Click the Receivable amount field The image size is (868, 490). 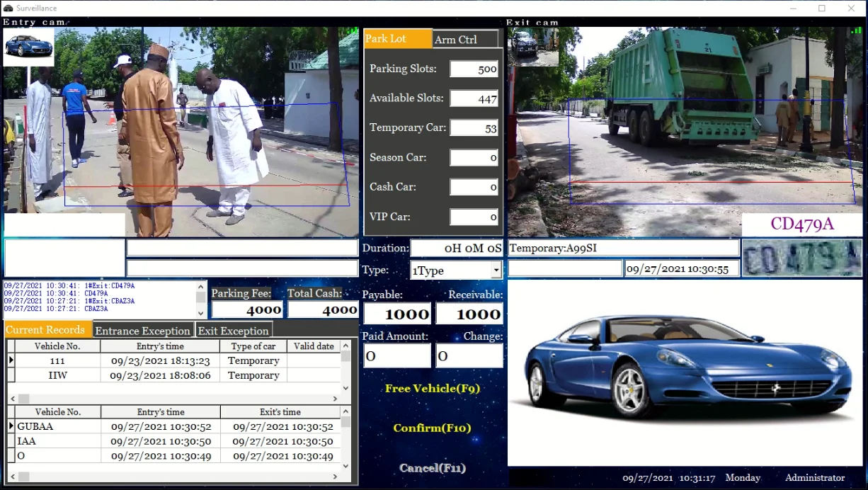point(469,314)
